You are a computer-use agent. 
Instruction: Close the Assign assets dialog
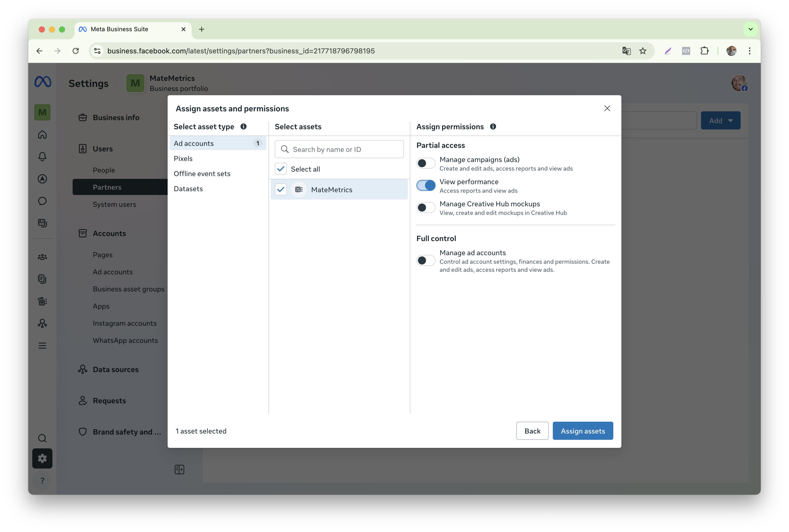[x=607, y=109]
